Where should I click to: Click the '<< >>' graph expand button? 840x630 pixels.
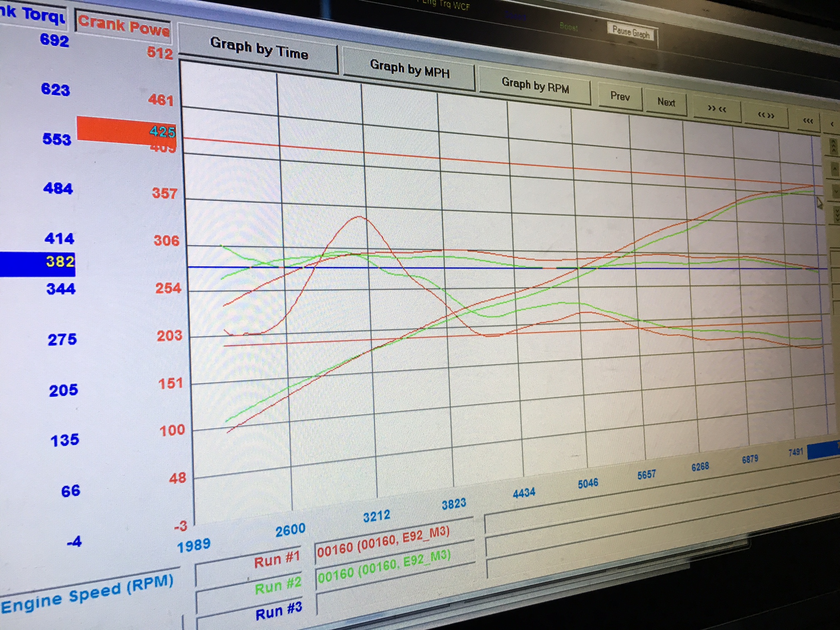pyautogui.click(x=766, y=116)
